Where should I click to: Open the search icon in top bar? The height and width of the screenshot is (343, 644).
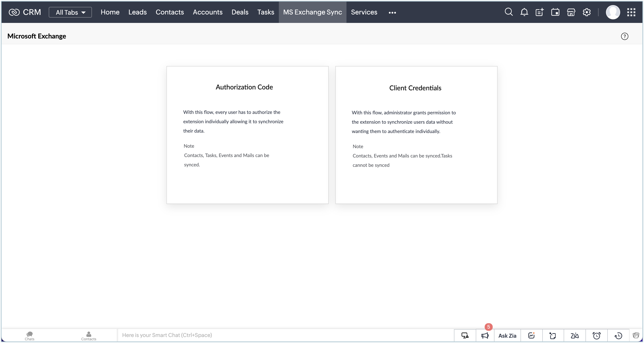tap(508, 12)
